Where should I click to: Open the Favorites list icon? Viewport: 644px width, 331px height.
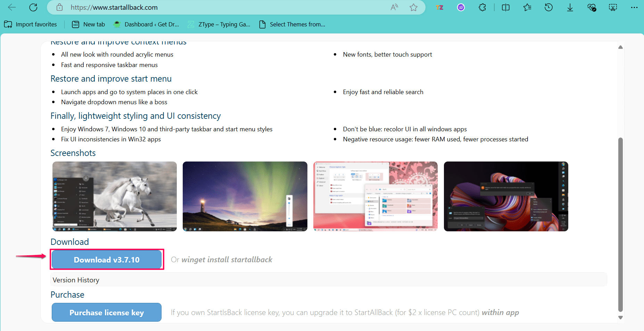point(527,7)
